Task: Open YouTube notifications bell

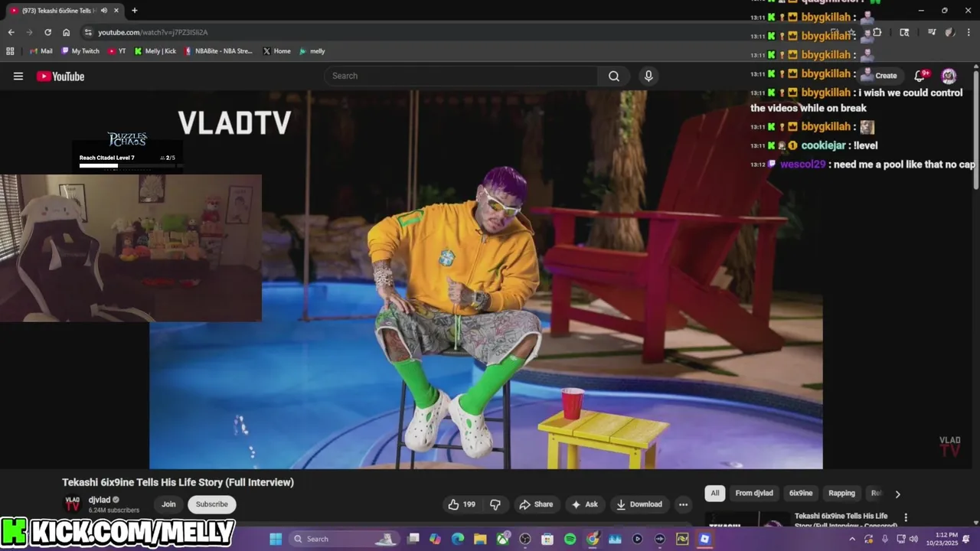Action: point(921,75)
